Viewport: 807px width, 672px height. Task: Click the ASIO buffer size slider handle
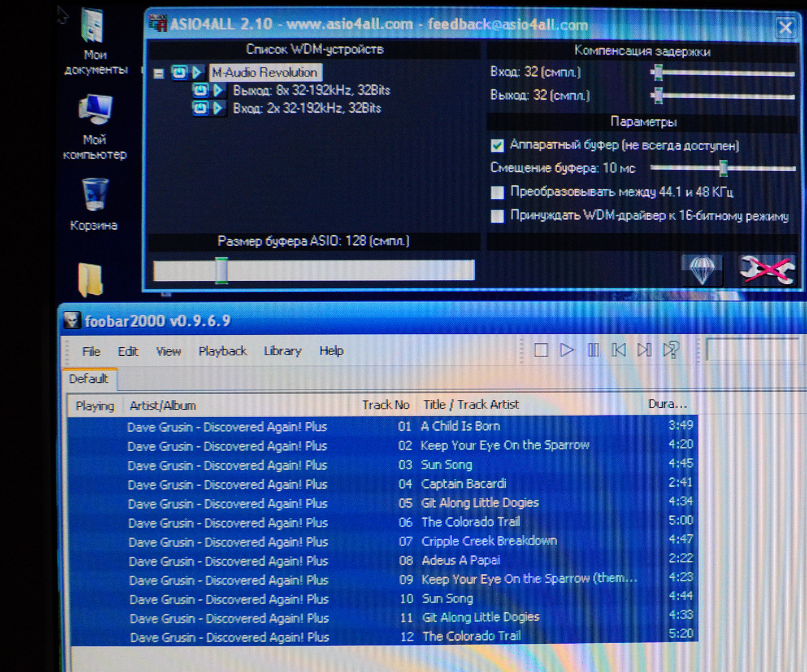(x=222, y=270)
